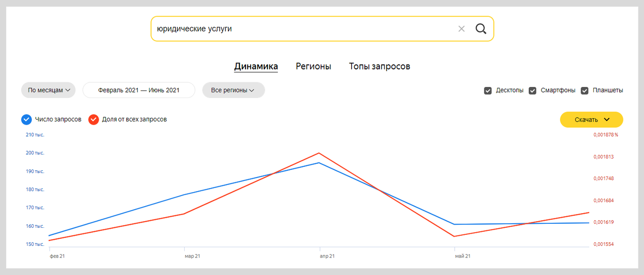The width and height of the screenshot is (644, 275).
Task: Expand the Все регионы dropdown
Action: [x=233, y=90]
